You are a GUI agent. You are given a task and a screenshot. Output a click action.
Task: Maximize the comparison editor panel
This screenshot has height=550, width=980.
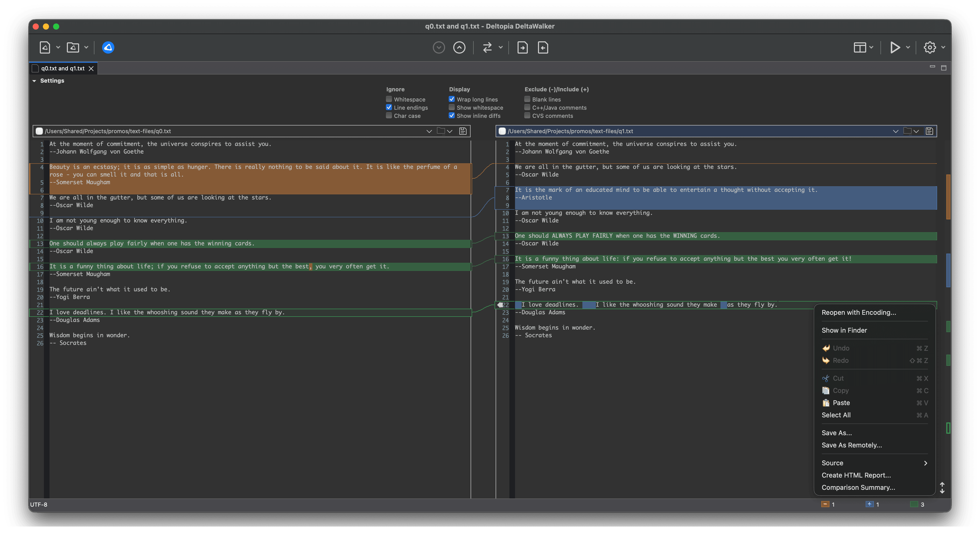coord(944,68)
